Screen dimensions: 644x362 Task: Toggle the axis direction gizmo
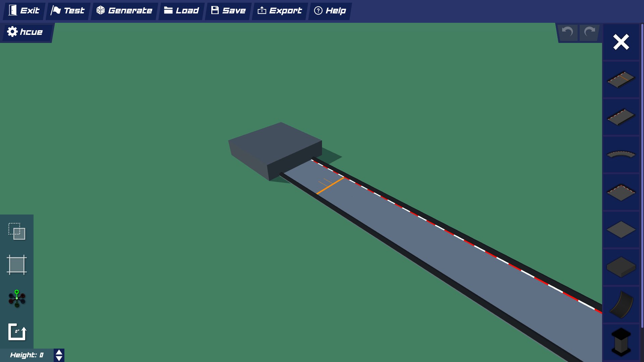17,298
